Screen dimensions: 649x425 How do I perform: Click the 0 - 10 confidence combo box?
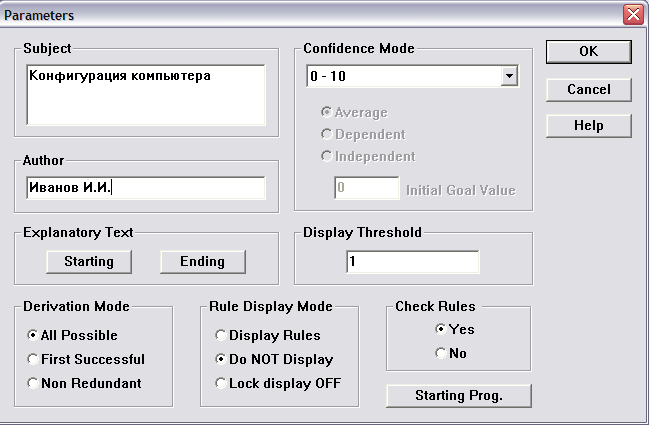(413, 76)
